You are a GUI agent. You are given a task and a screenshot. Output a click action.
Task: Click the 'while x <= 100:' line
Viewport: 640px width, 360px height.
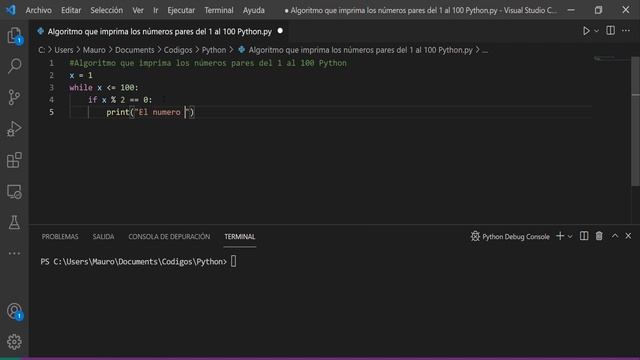click(x=104, y=88)
